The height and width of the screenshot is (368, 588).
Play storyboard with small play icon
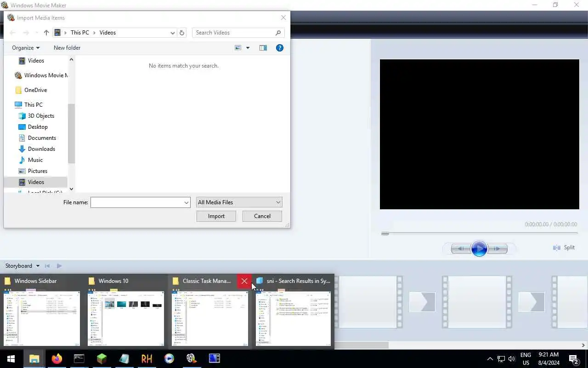click(x=59, y=266)
